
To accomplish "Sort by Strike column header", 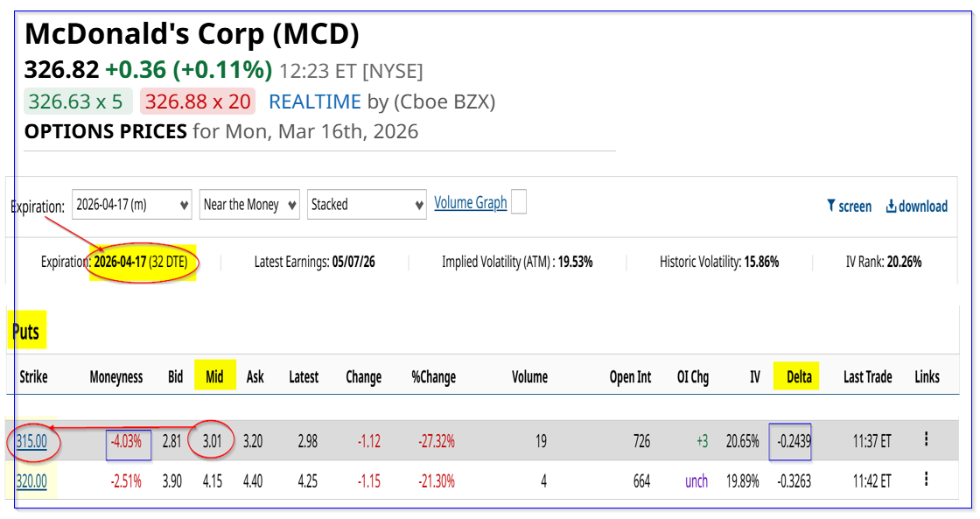I will [x=33, y=377].
